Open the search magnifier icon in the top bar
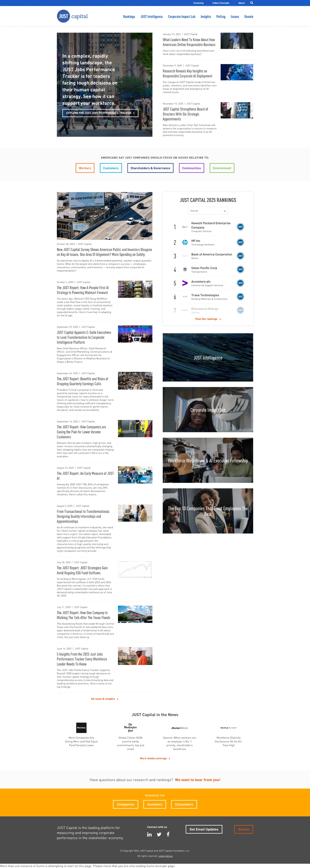The width and height of the screenshot is (310, 868). [x=252, y=3]
